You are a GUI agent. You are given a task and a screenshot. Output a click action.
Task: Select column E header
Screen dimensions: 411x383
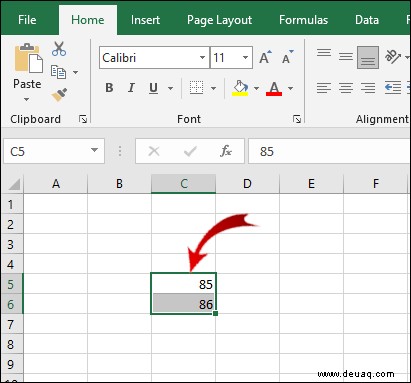(x=311, y=184)
